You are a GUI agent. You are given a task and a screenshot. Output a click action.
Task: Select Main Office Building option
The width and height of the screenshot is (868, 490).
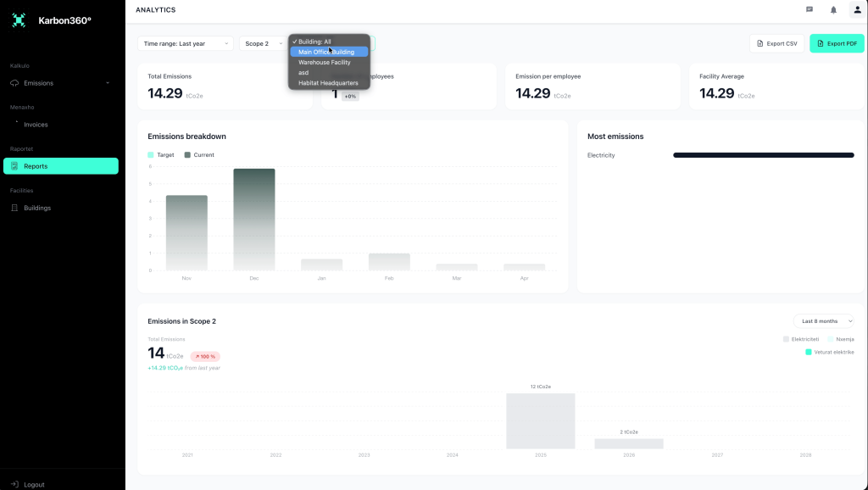point(328,52)
